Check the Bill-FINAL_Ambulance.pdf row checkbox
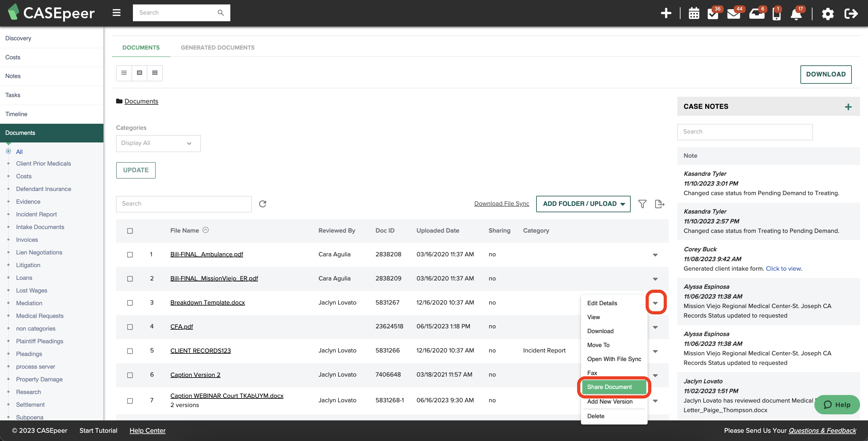 coord(130,255)
